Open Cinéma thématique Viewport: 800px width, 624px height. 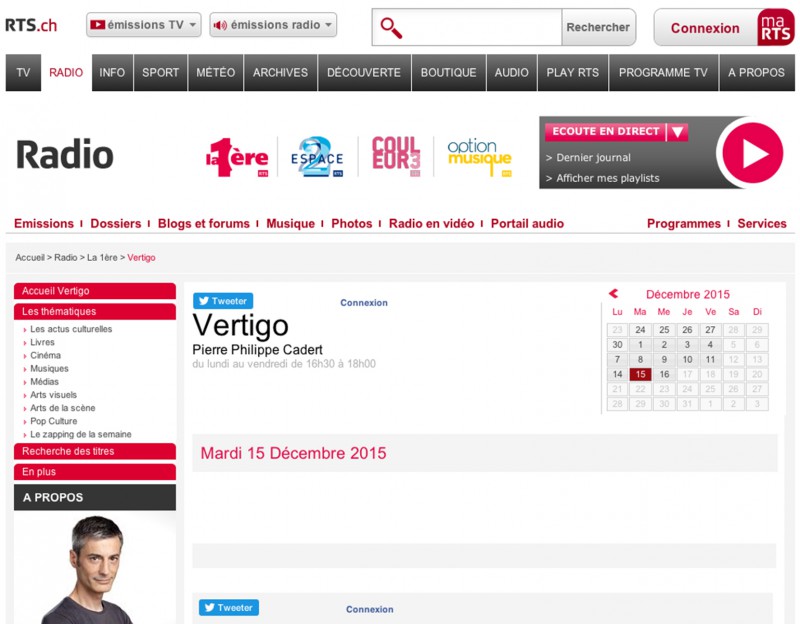[45, 356]
